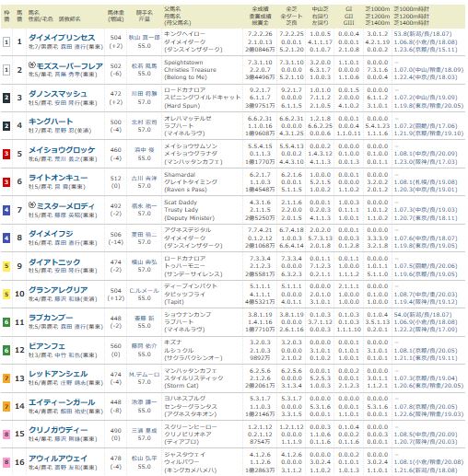Screen dimensions: 468x476
Task: Click the 馬名 column header
Action: coord(33,12)
